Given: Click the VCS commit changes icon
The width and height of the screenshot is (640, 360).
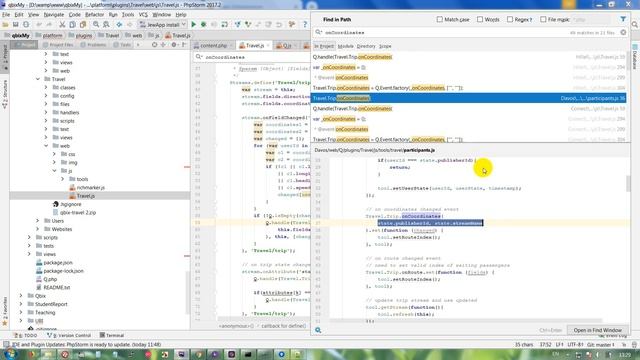Looking at the screenshot, I should pyautogui.click(x=248, y=25).
